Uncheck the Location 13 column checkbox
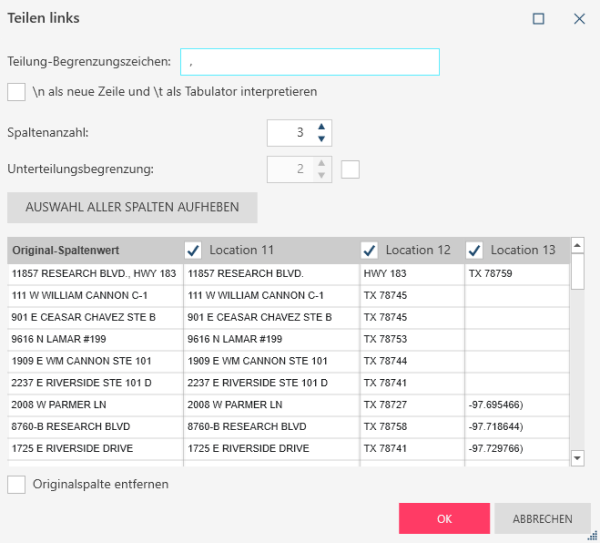The image size is (600, 543). (x=475, y=250)
